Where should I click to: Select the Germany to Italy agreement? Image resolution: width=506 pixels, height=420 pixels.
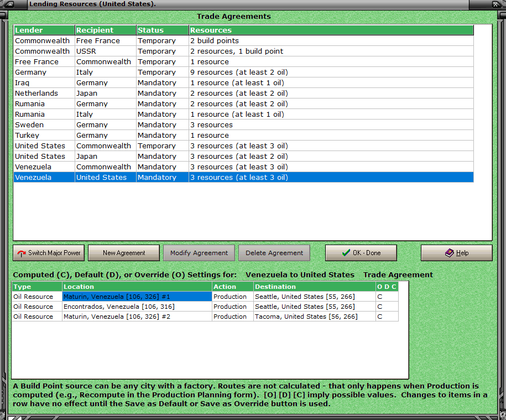click(x=244, y=72)
